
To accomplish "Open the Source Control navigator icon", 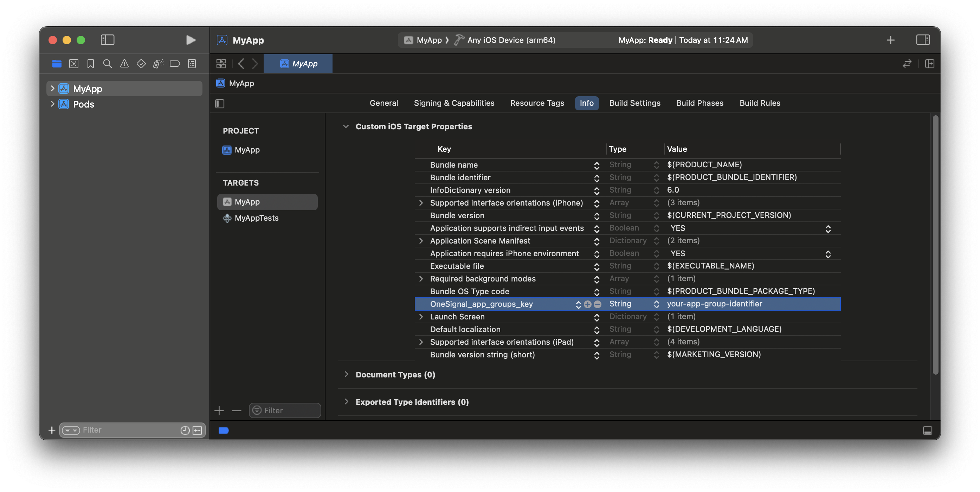I will [x=74, y=64].
